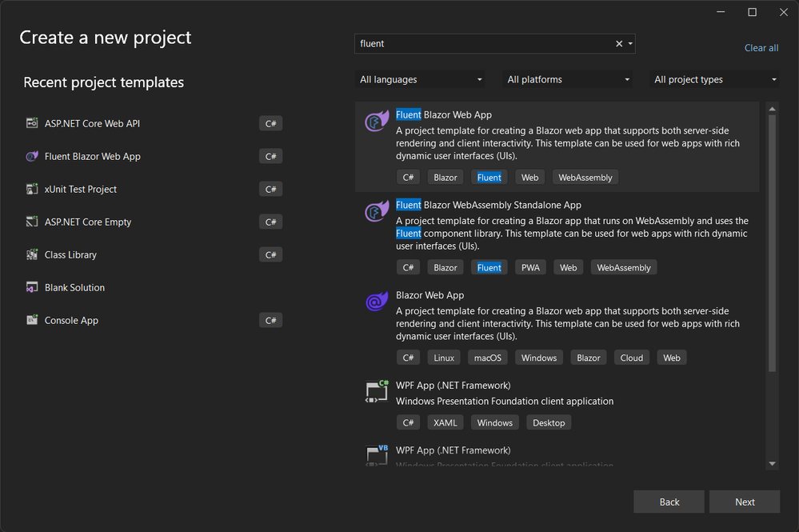Select the Fluent Blazor Web App template icon
The image size is (799, 532).
click(377, 122)
